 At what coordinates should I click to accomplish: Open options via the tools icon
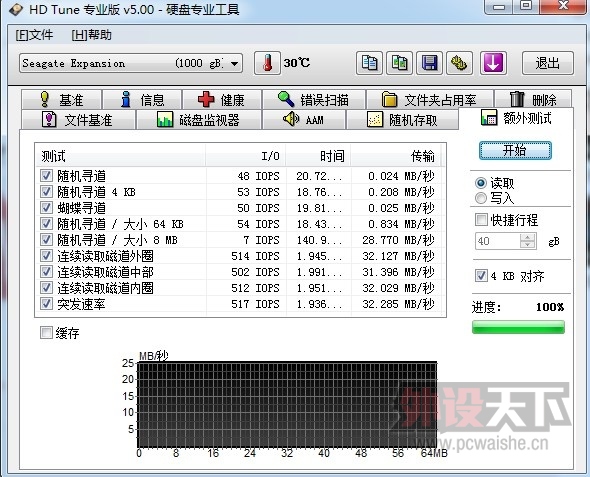459,63
